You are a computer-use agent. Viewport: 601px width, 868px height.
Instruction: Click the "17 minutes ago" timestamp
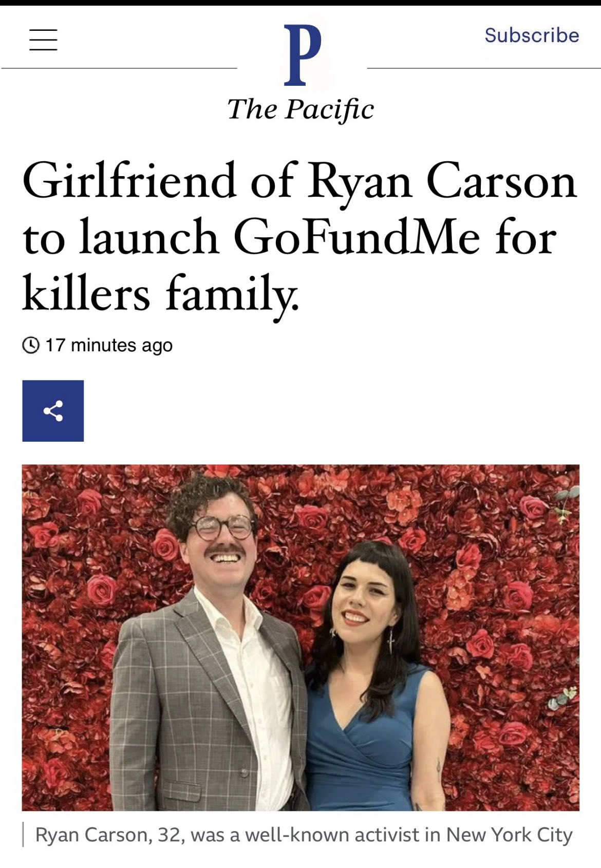click(109, 345)
